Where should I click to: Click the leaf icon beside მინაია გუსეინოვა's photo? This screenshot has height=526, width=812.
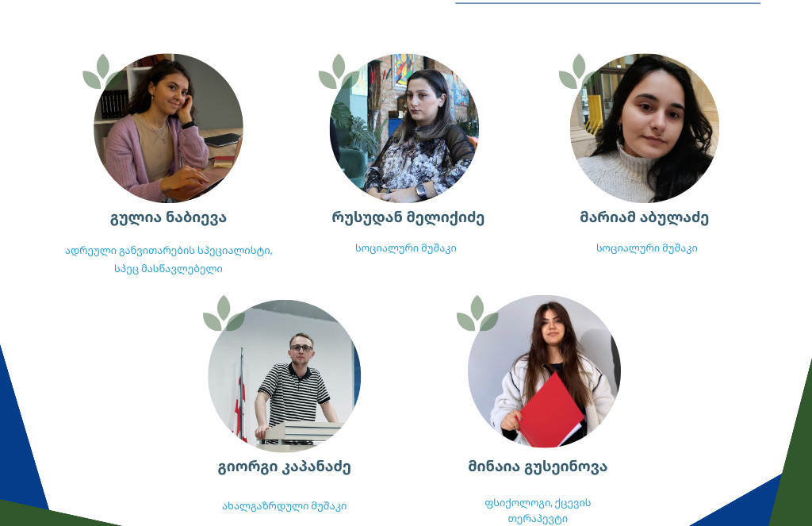coord(477,313)
